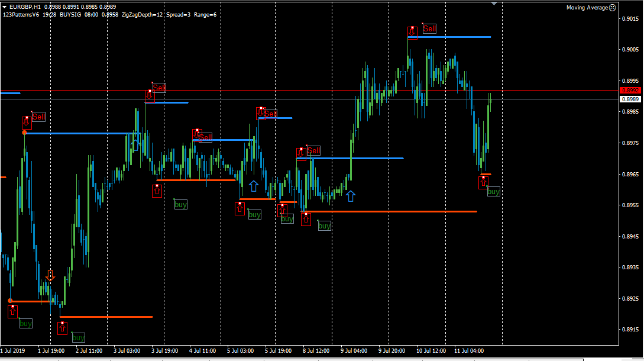
Task: Click the 0.9005 price axis label
Action: 630,49
